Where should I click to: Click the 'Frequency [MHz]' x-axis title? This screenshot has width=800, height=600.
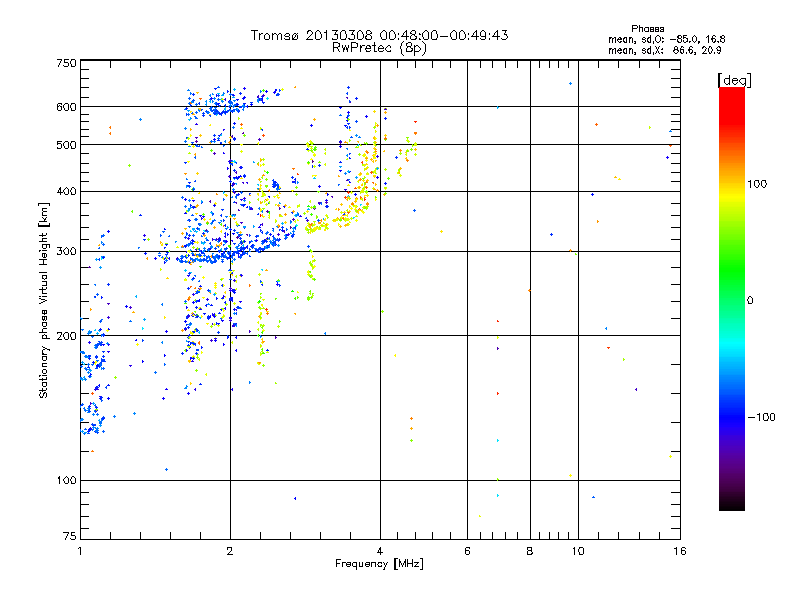tap(379, 564)
